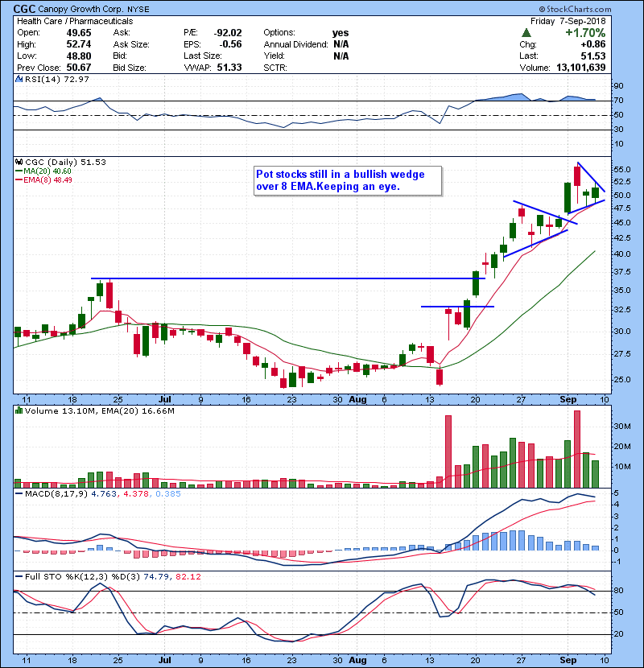Screen dimensions: 644x668
Task: Click the +1.70% percent change
Action: coord(585,32)
